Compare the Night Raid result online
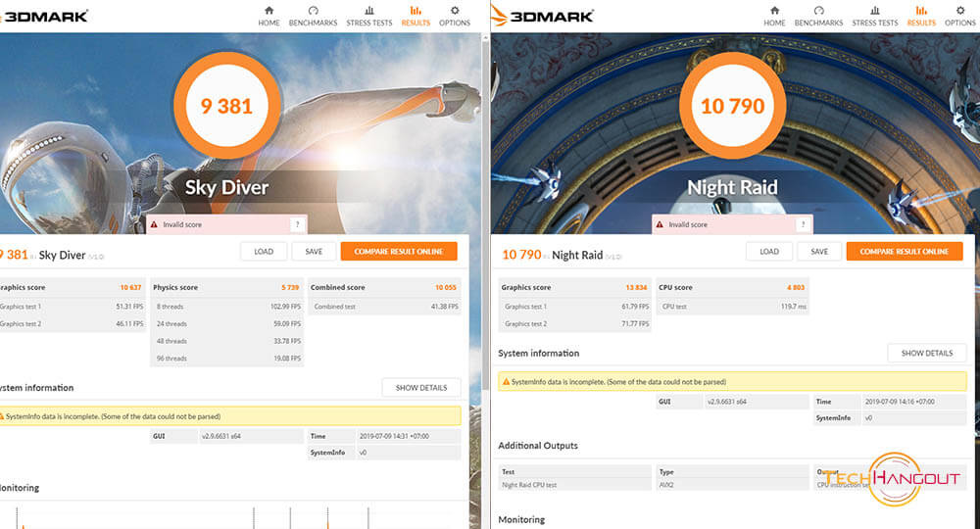 (x=905, y=252)
